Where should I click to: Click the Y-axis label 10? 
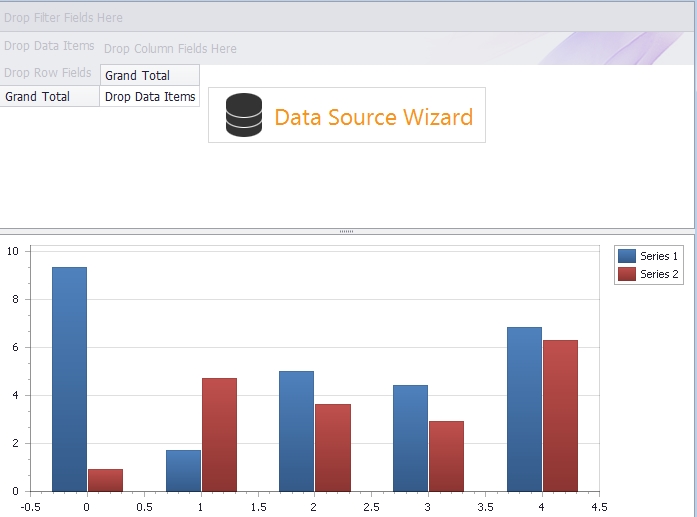[x=12, y=251]
